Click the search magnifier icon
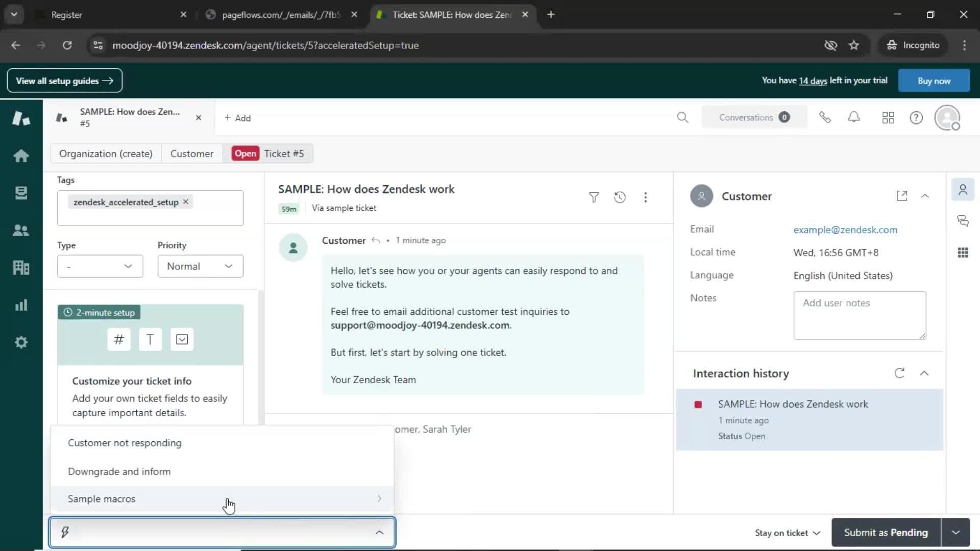The width and height of the screenshot is (980, 551). [x=682, y=118]
